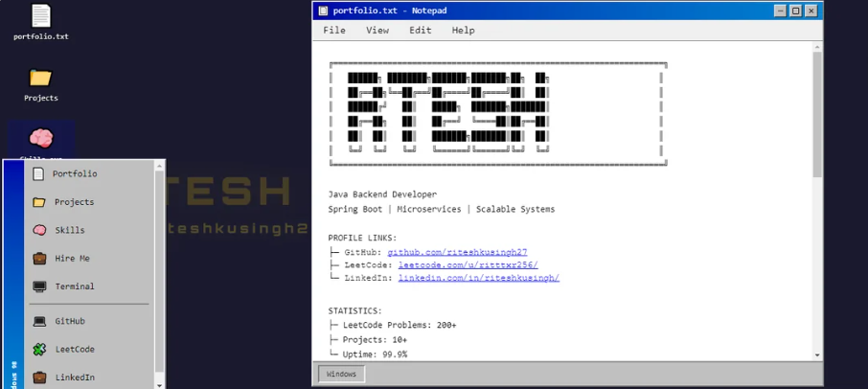Click the Notepad scrollbar down arrow
868x389 pixels.
(x=817, y=355)
